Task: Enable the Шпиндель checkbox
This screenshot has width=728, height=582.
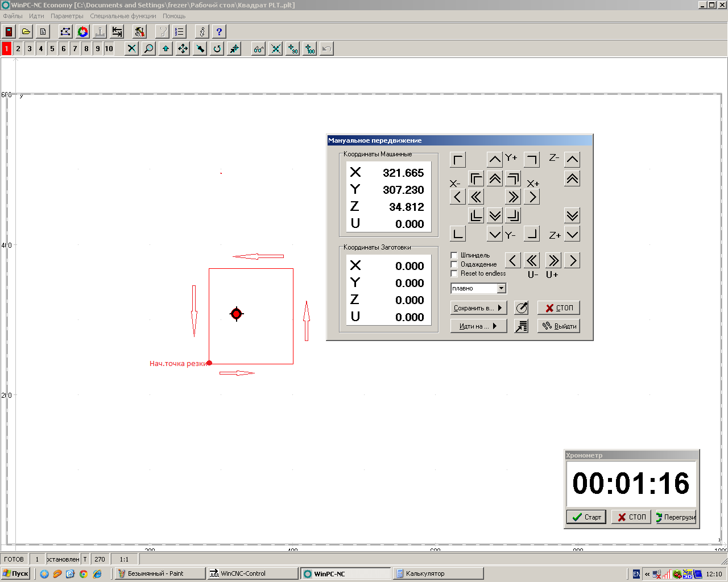Action: tap(454, 255)
